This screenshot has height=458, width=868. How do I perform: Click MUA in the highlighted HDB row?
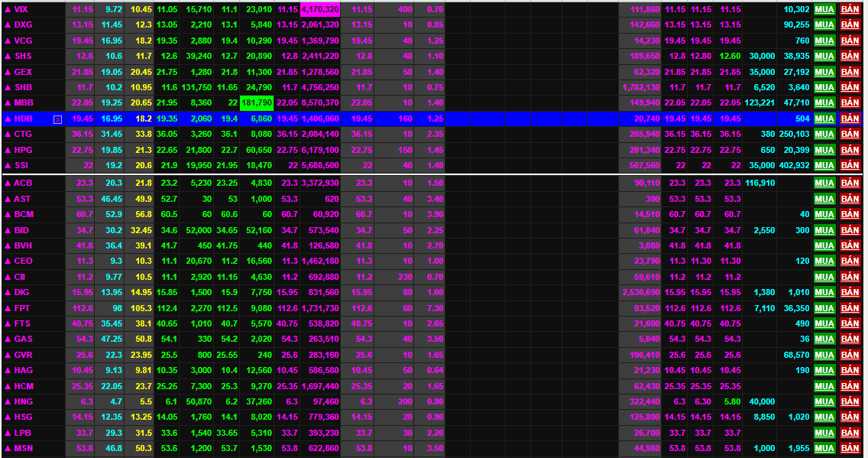[824, 119]
